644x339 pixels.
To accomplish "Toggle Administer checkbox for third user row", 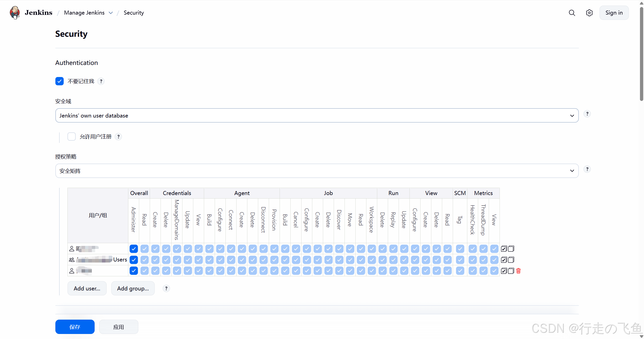I will [134, 271].
